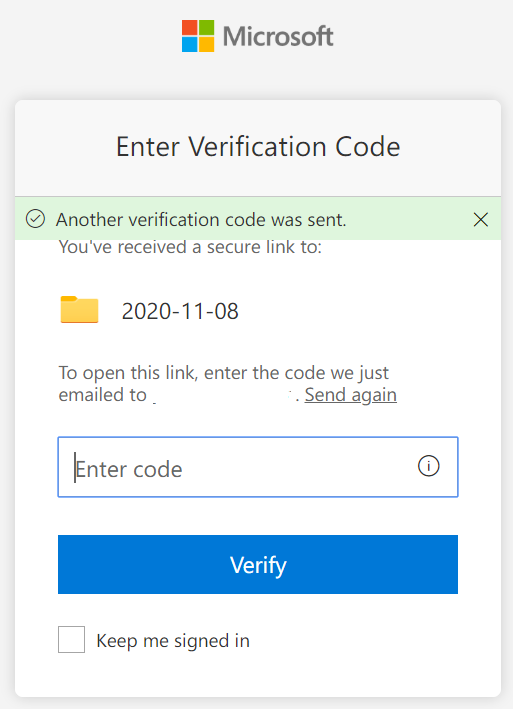The width and height of the screenshot is (513, 709).
Task: Click the Enter Verification Code heading
Action: pyautogui.click(x=258, y=147)
